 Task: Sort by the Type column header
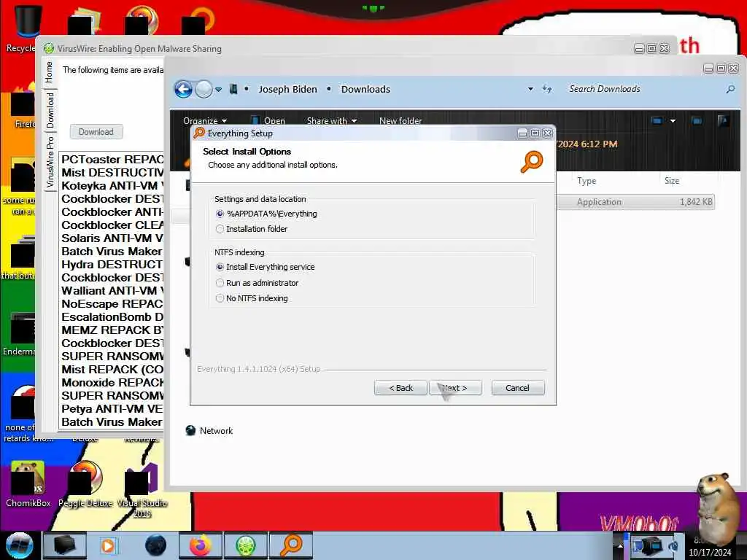(x=587, y=181)
